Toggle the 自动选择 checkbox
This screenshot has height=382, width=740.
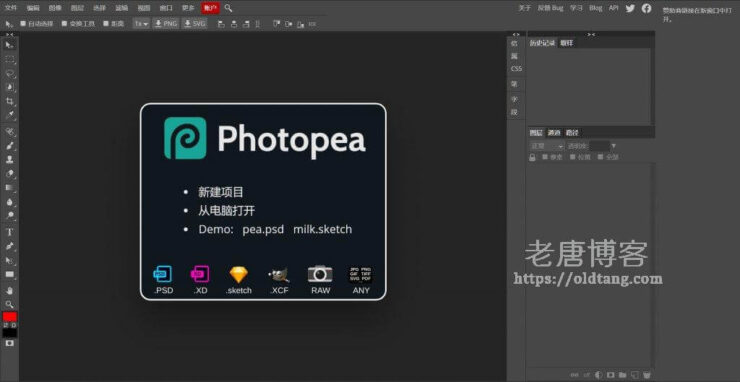23,23
